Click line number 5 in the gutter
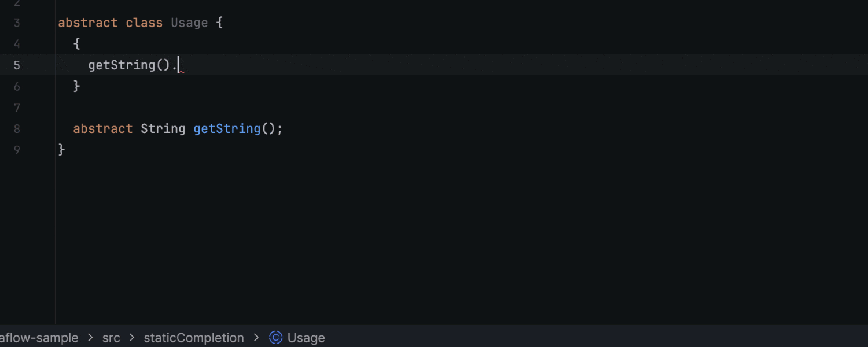Image resolution: width=868 pixels, height=347 pixels. [17, 65]
